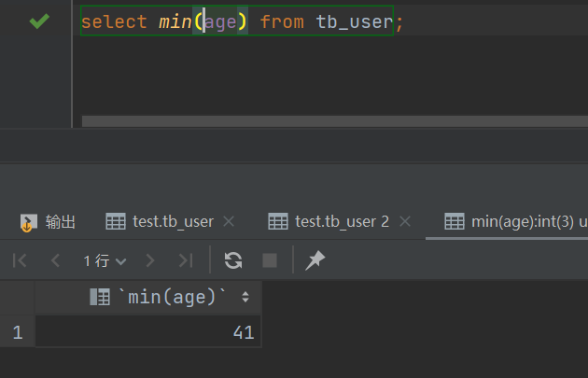
Task: Open the 1 行 page size dropdown
Action: click(105, 260)
